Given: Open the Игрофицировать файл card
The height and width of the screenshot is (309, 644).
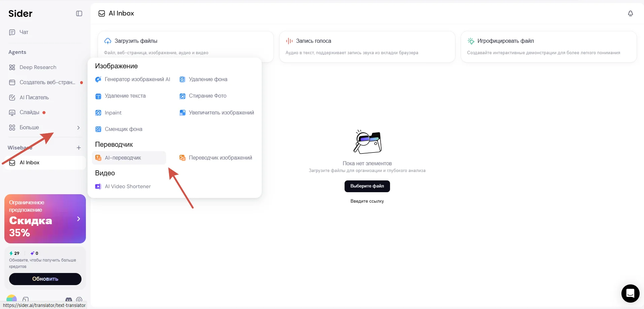Looking at the screenshot, I should [549, 47].
